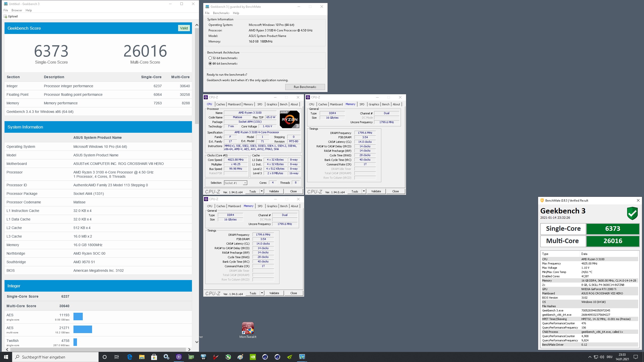Click the paint palette taskbar icon
644x362 pixels.
click(240, 357)
